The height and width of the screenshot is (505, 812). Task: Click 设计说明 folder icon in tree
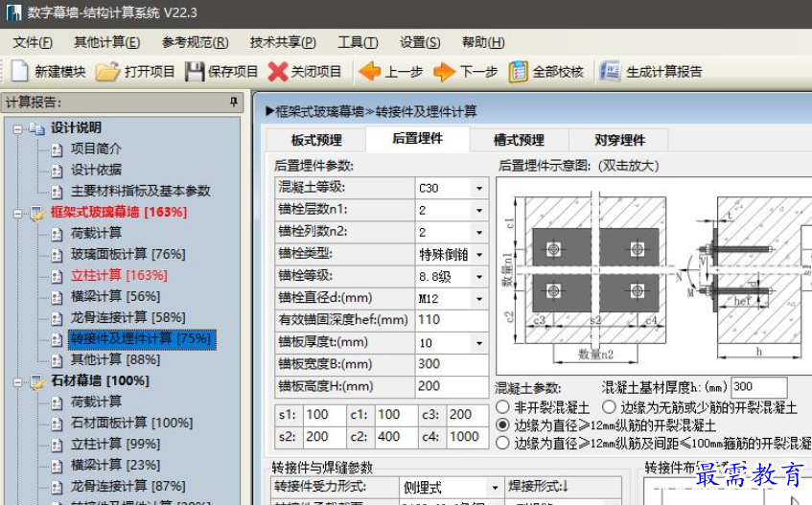coord(36,127)
